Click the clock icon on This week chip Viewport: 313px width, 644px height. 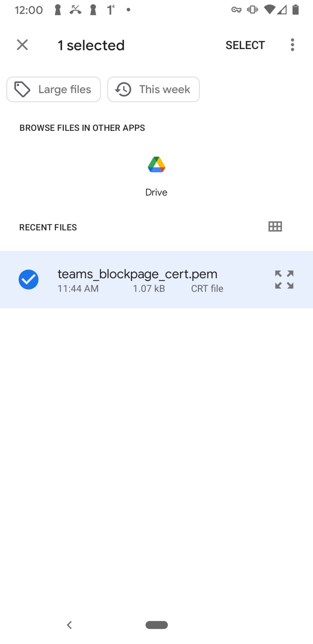(x=123, y=89)
